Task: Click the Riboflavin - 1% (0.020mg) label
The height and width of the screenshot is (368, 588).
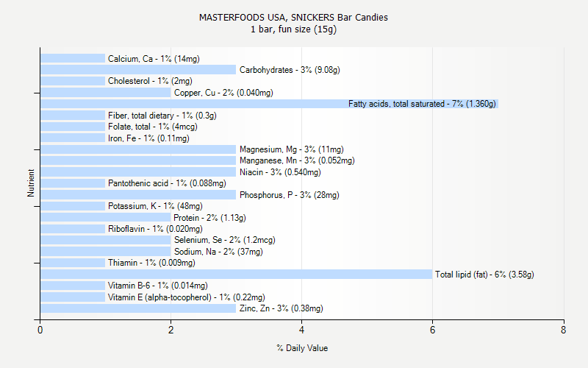Action: coord(155,229)
